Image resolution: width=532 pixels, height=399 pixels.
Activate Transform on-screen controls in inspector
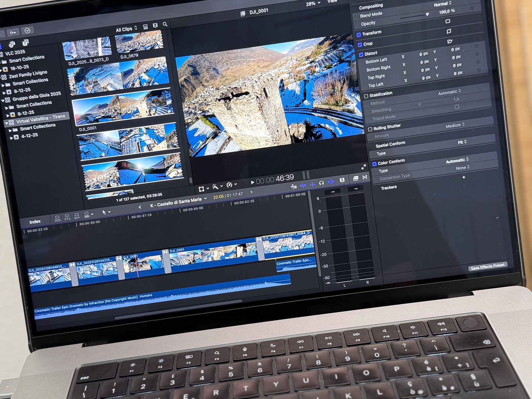point(448,21)
